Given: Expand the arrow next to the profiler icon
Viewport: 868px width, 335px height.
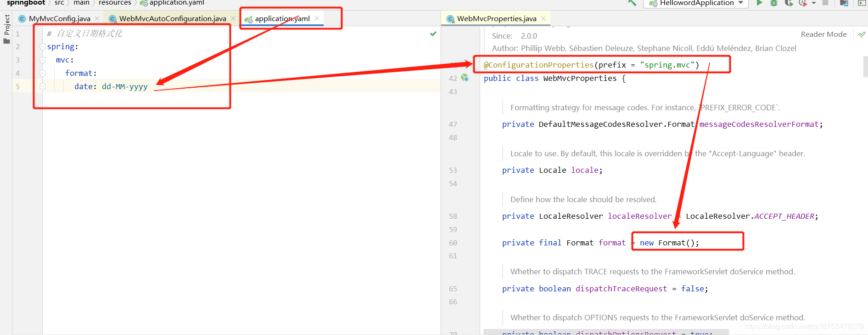Looking at the screenshot, I should pyautogui.click(x=814, y=3).
